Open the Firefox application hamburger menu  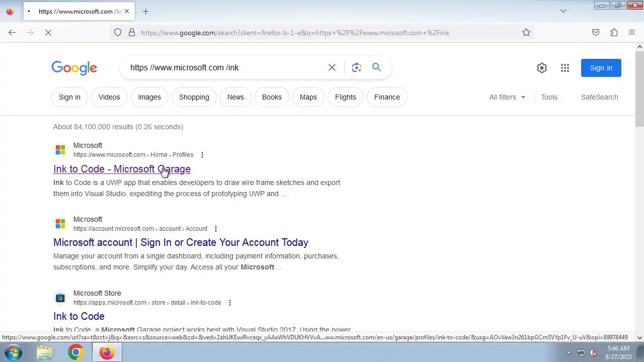(x=632, y=33)
